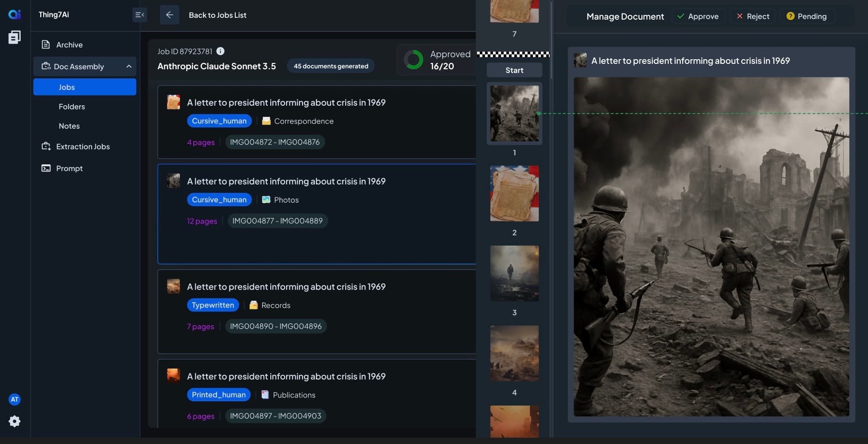This screenshot has height=444, width=868.
Task: Click the Printed_human tag
Action: click(x=218, y=395)
